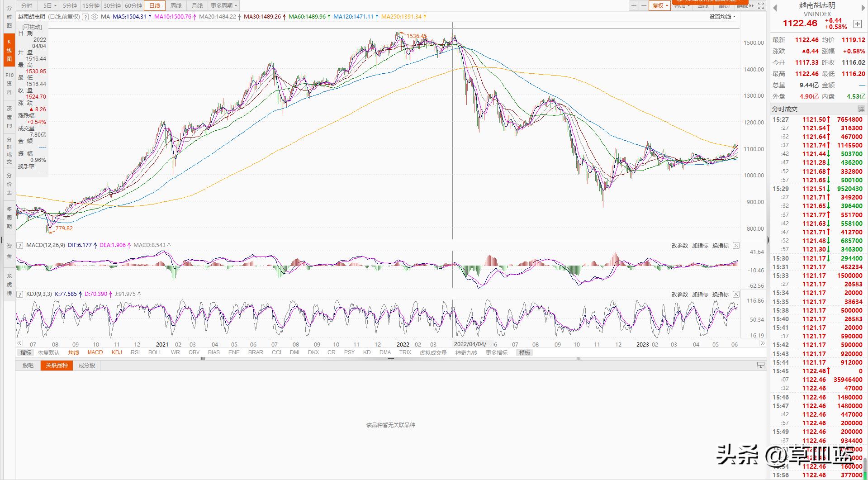This screenshot has width=868, height=480.
Task: Zoom out the chart with minus icon
Action: [643, 5]
